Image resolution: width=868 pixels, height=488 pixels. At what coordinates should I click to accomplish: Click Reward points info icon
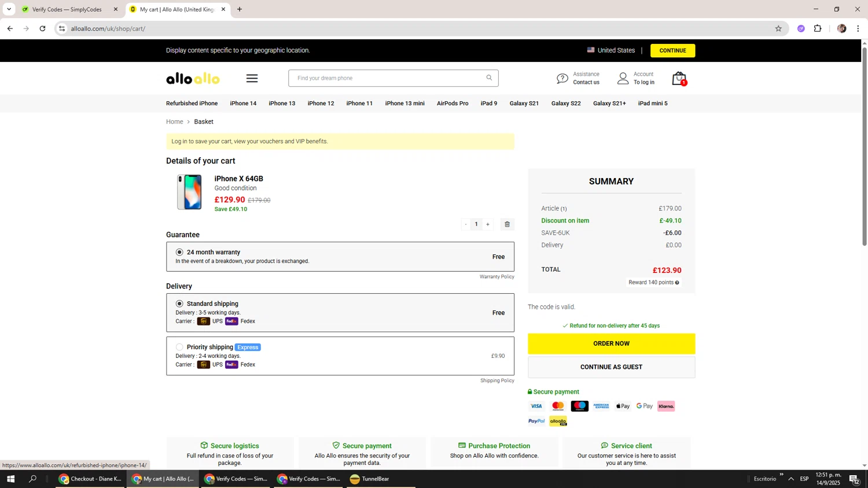(x=677, y=283)
